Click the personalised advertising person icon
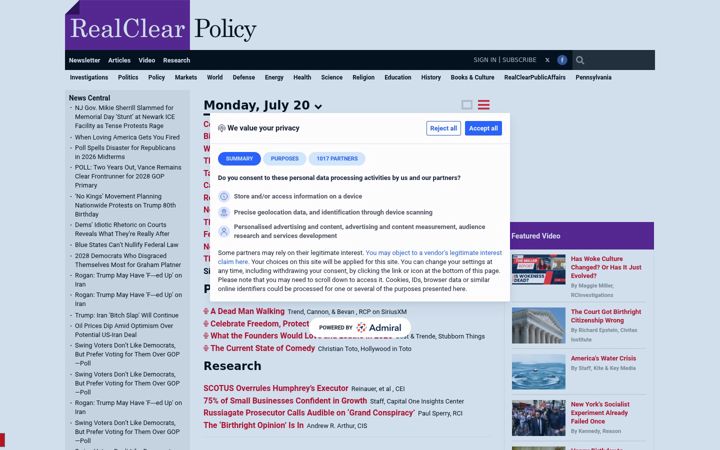The height and width of the screenshot is (450, 720). point(224,231)
